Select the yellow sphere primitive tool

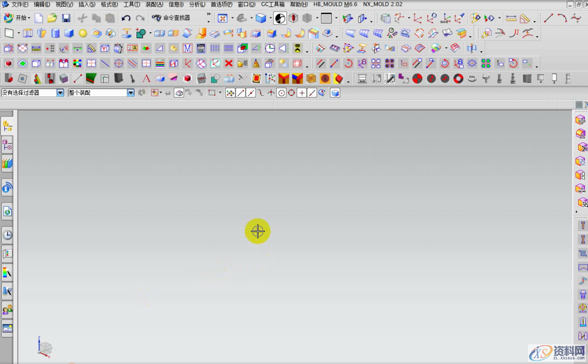point(83,34)
